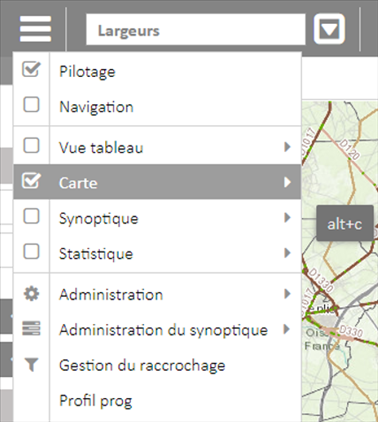Viewport: 378px width, 422px height.
Task: Check the Statistique checkbox
Action: coord(31,252)
